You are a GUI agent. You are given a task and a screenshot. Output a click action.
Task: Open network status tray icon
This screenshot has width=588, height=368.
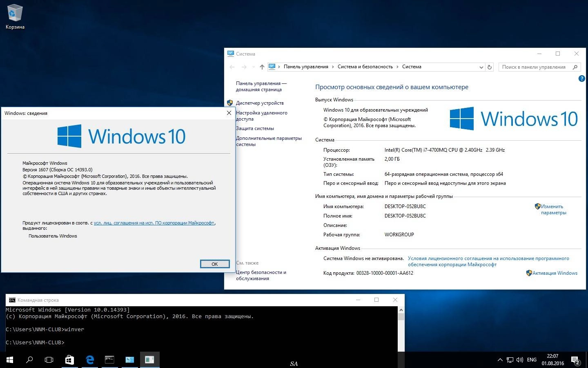click(x=510, y=360)
